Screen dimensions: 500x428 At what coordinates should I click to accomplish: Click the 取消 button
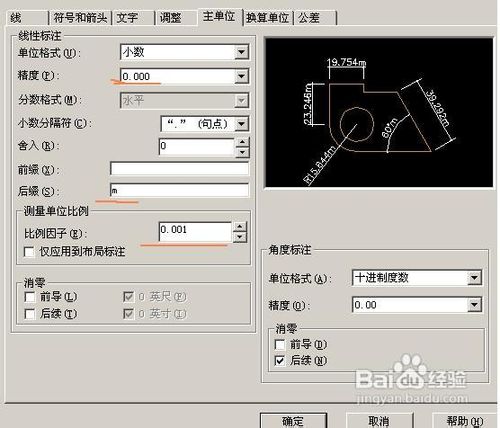[379, 421]
